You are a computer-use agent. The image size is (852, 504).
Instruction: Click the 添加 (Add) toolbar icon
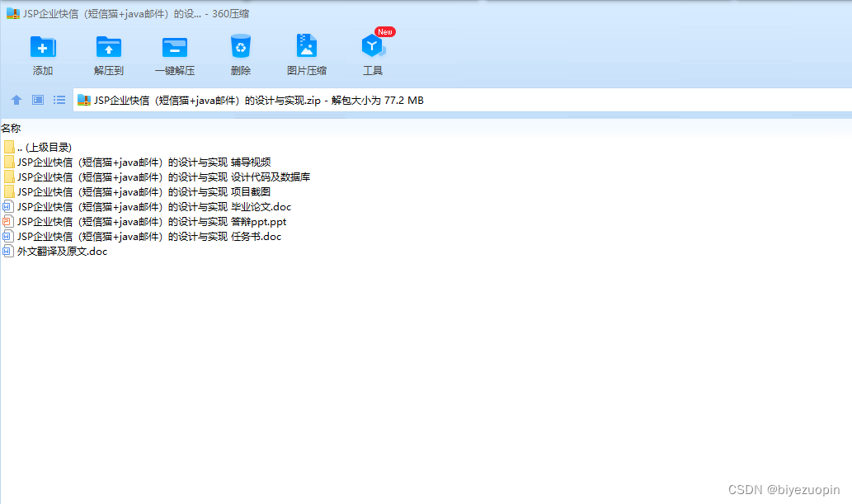tap(42, 47)
